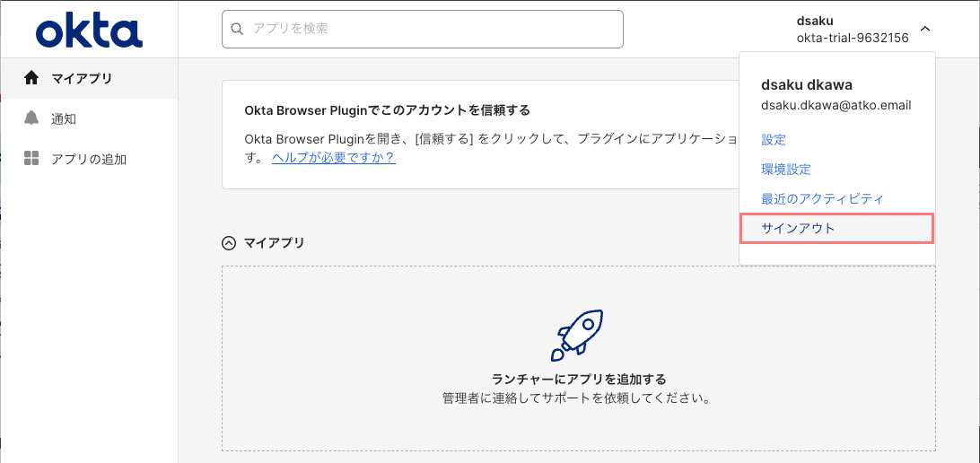Select アプリの追加 in the sidebar
This screenshot has width=980, height=463.
tap(88, 159)
